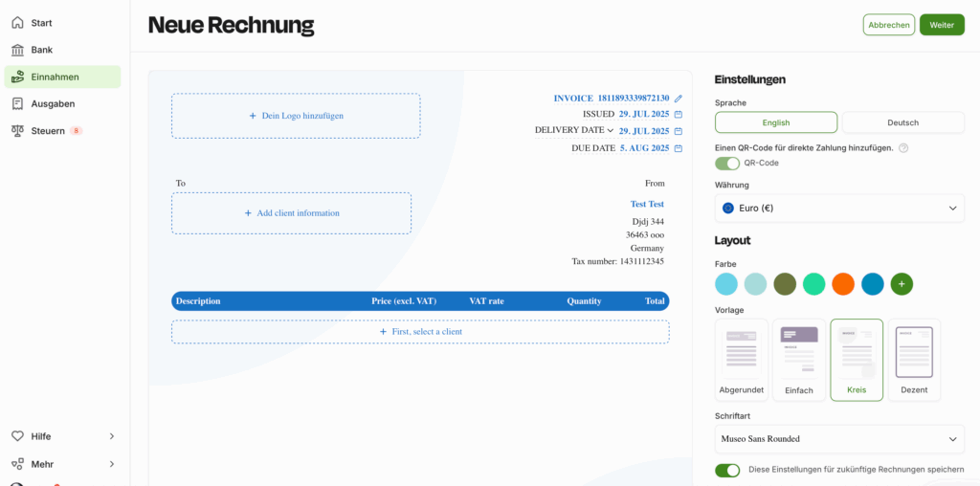Open the calendar icon for Due Date
Viewport: 980px width, 486px height.
(x=679, y=148)
